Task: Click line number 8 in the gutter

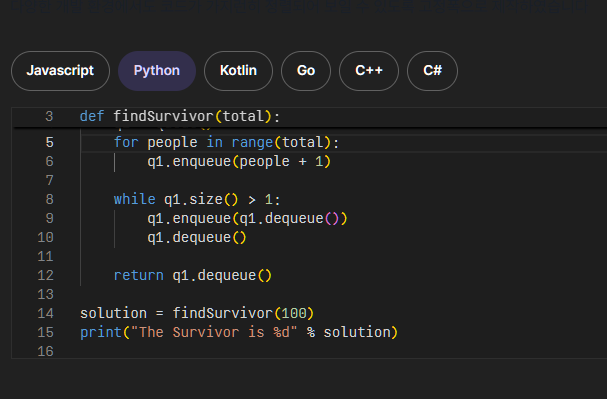Action: pos(50,199)
